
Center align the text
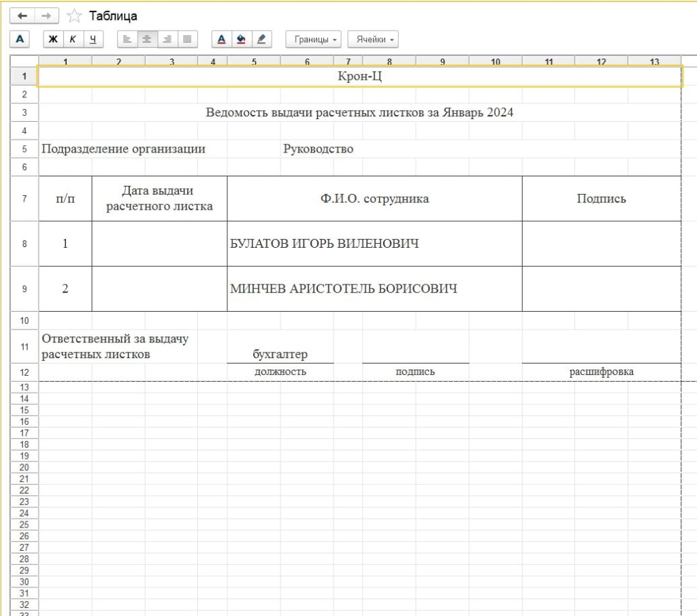(147, 39)
